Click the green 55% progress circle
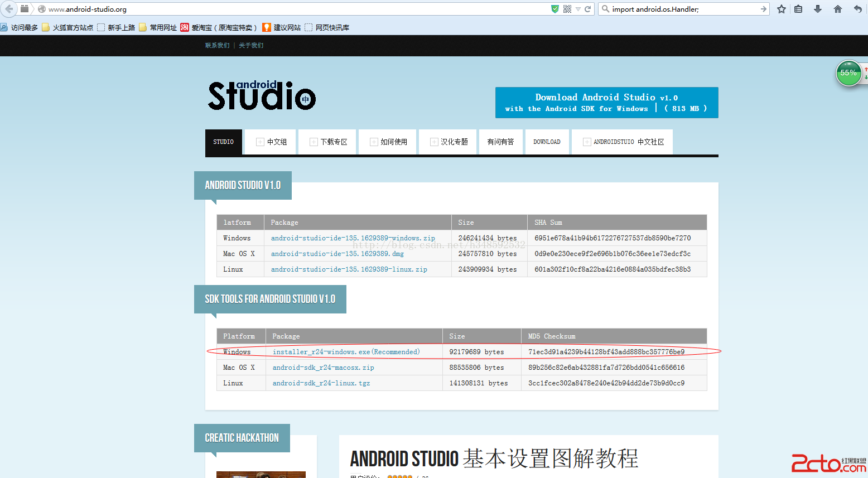 (x=848, y=73)
